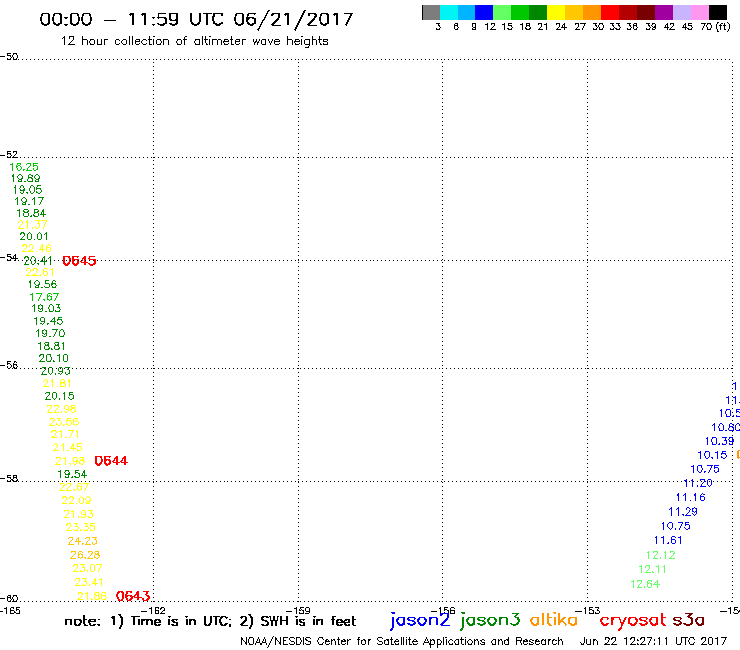Select the 19.56 wave height value
The image size is (740, 650).
pyautogui.click(x=42, y=284)
